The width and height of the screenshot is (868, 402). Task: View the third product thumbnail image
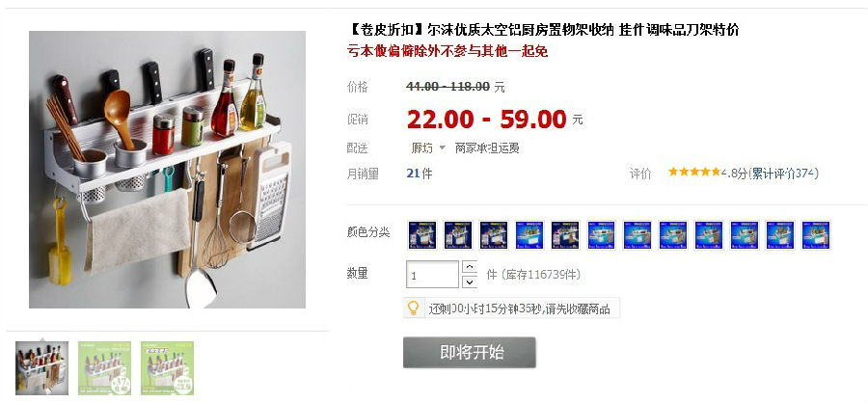coord(167,367)
